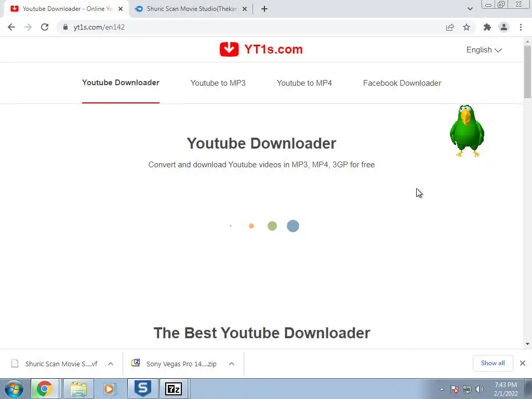
Task: Click the Shuric Scan blank file icon
Action: coord(15,363)
